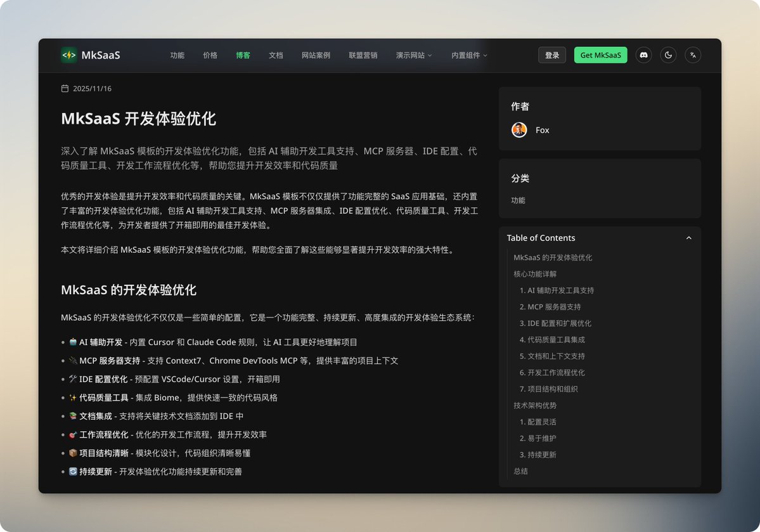Click the 作者 card heading

point(520,107)
